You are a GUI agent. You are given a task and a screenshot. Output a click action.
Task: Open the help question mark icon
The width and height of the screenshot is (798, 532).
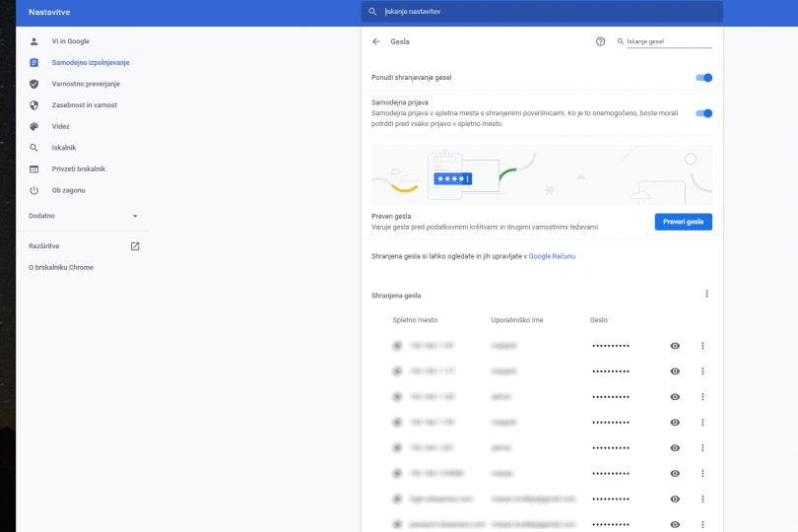[600, 42]
